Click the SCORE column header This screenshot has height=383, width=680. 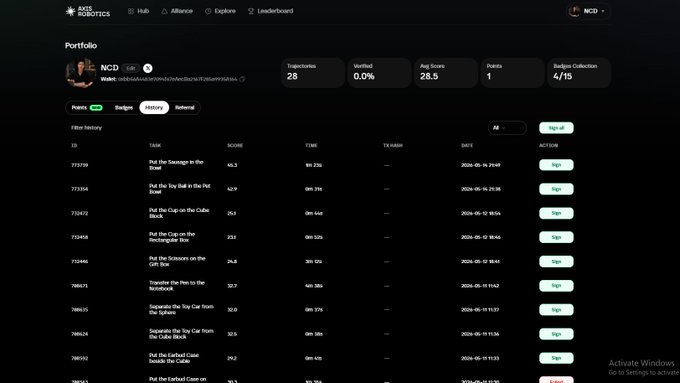(235, 145)
